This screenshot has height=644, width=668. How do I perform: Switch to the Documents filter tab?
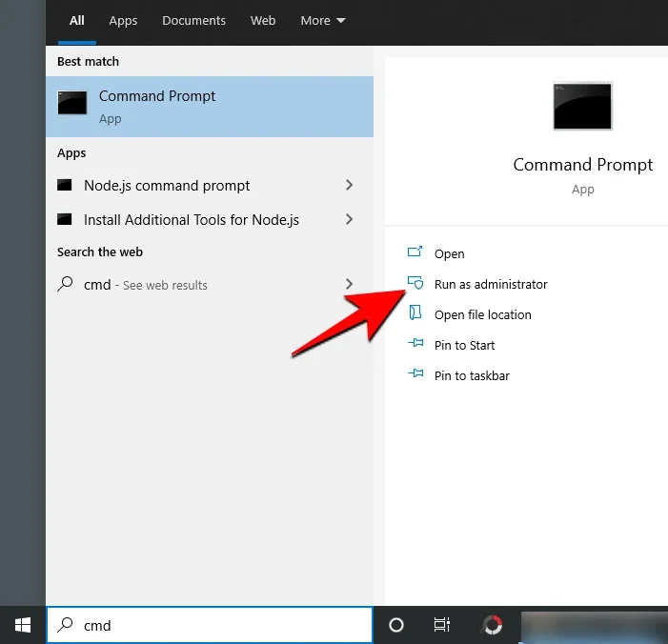(194, 20)
